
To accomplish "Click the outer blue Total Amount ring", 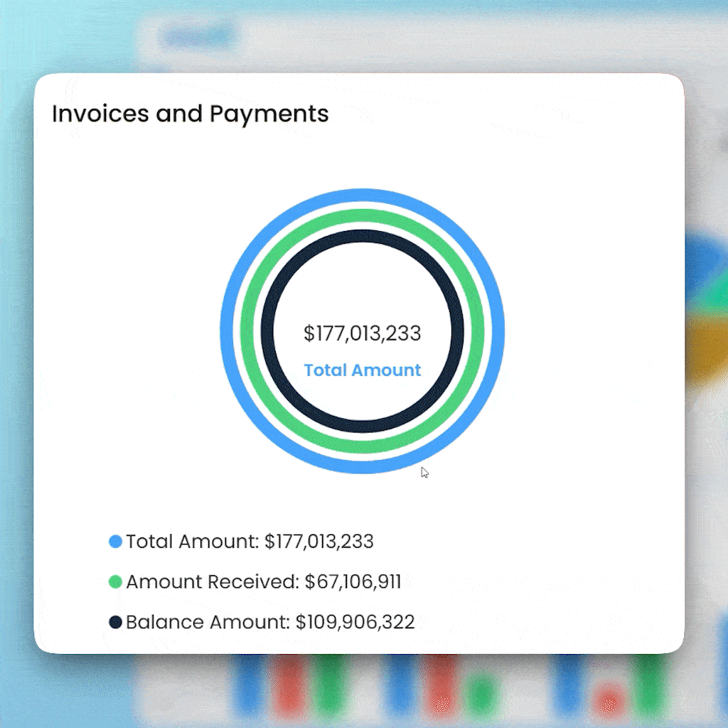I will pyautogui.click(x=362, y=195).
